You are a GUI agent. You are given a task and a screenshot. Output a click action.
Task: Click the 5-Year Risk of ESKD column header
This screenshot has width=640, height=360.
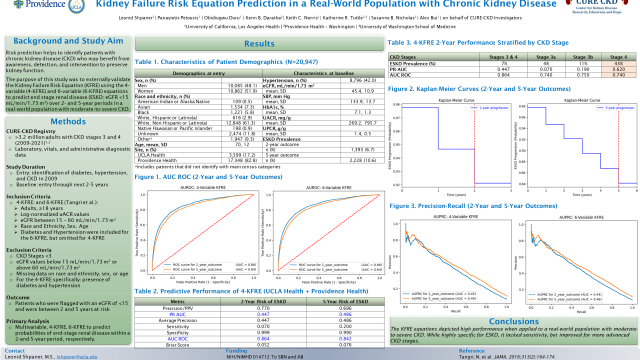click(345, 302)
